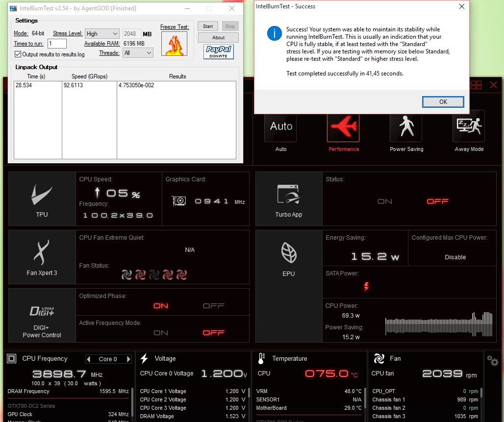Click the graphics card icon
The image size is (504, 422).
click(179, 201)
